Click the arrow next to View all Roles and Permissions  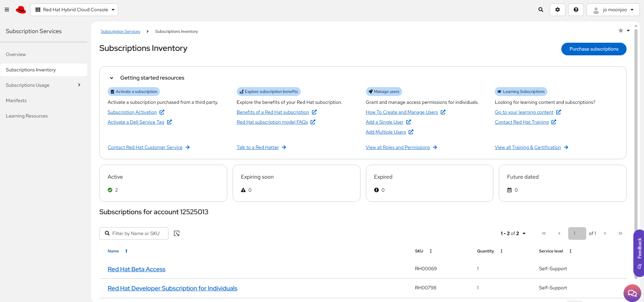pyautogui.click(x=435, y=147)
